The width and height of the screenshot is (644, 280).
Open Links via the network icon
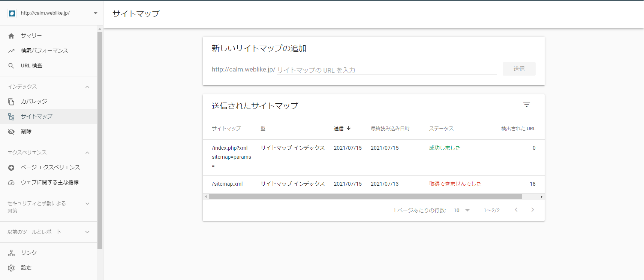(11, 253)
